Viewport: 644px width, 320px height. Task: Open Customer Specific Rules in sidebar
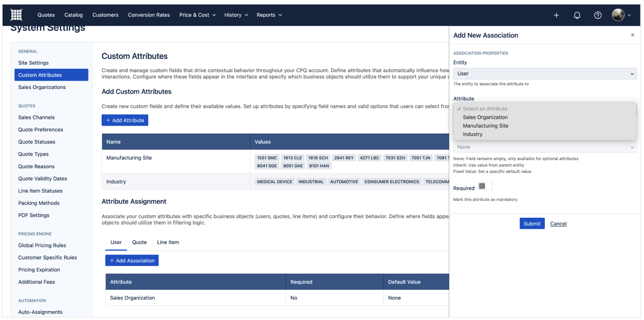pyautogui.click(x=48, y=258)
